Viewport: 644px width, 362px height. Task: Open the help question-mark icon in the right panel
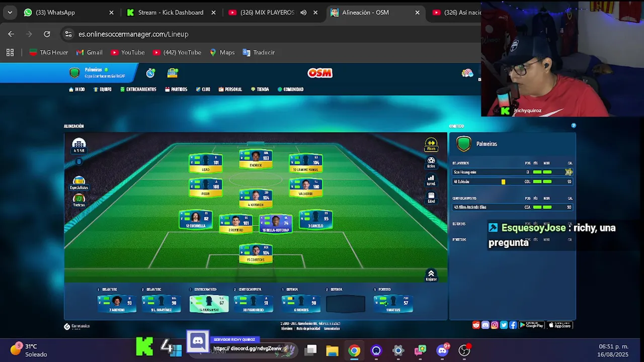(573, 126)
